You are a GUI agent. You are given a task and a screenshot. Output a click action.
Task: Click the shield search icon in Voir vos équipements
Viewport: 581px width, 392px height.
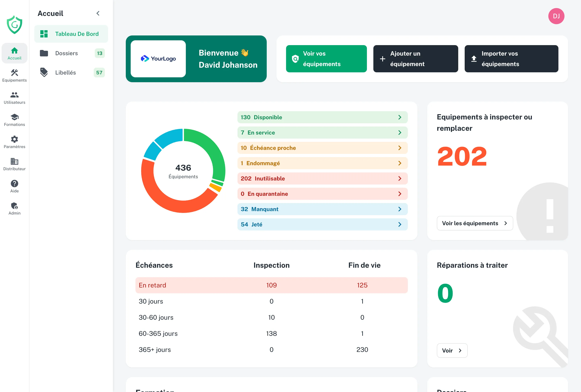click(x=295, y=59)
